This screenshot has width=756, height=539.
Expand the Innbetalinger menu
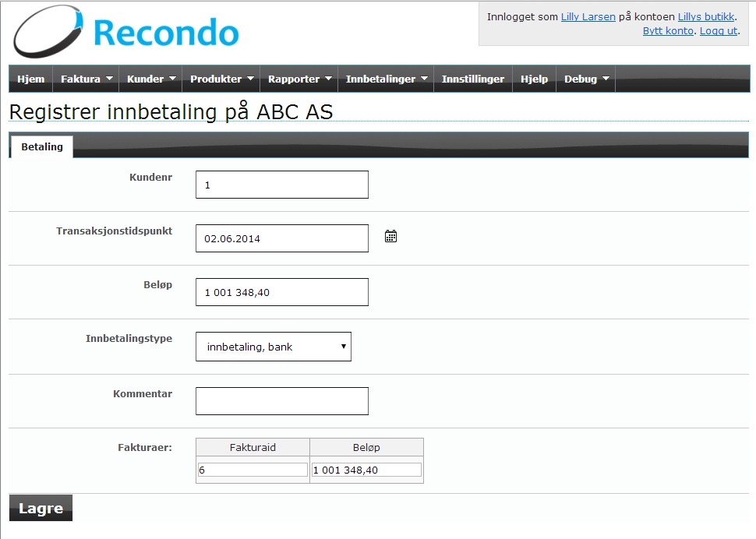387,79
